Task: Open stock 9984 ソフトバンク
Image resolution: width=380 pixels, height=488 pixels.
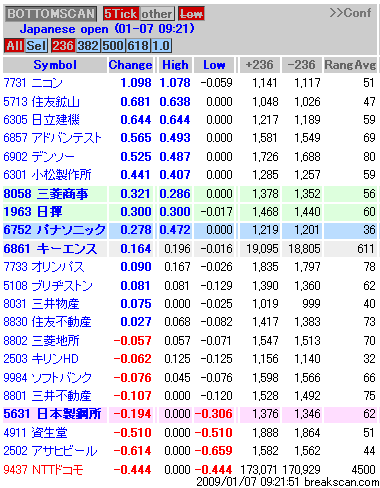Action: tap(48, 378)
